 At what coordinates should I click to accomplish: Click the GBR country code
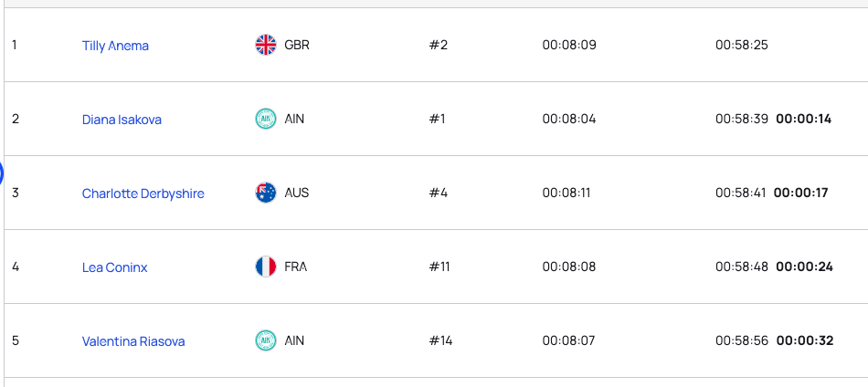[297, 45]
